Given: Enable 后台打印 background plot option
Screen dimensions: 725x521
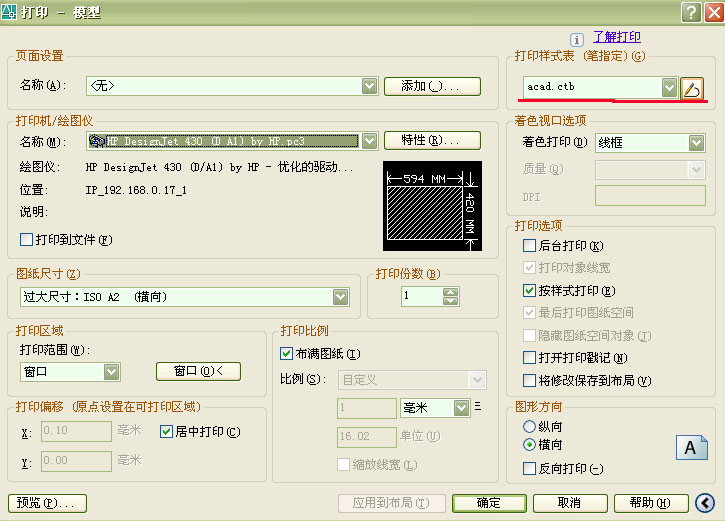Looking at the screenshot, I should [x=529, y=245].
